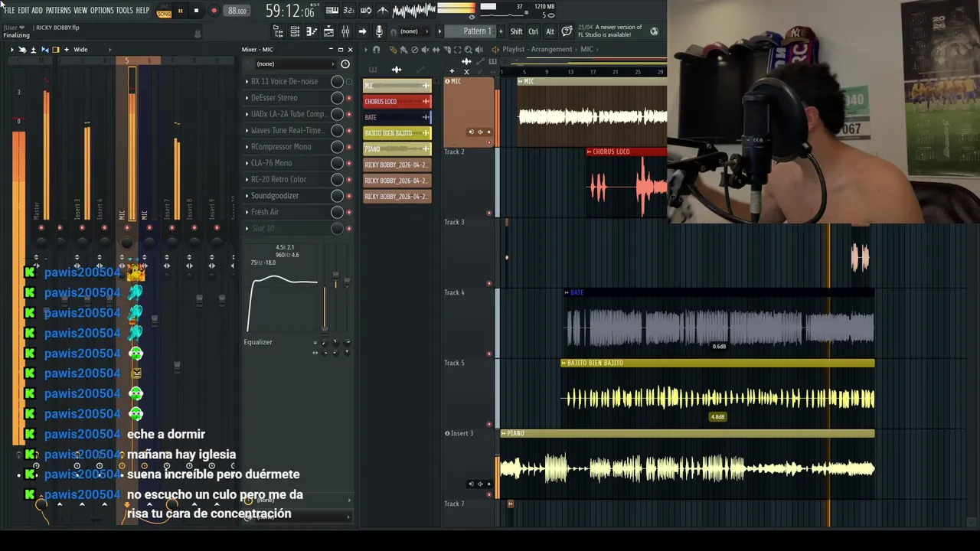
Task: Click the typing keyboard to piano icon
Action: click(332, 10)
